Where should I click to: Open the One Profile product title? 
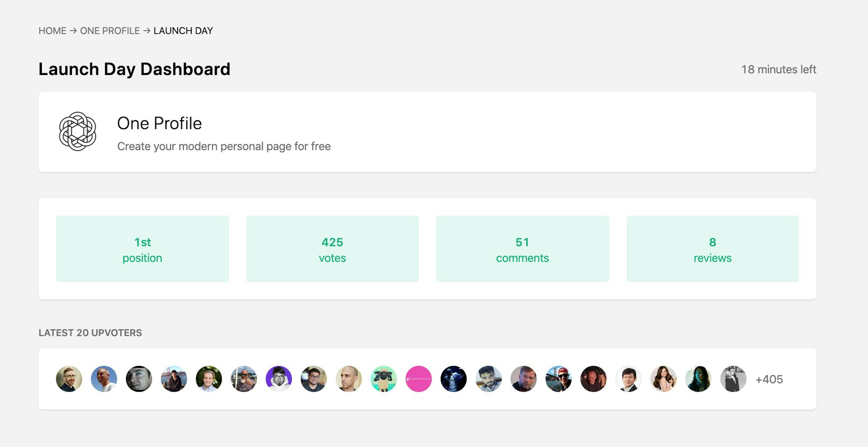(x=159, y=123)
